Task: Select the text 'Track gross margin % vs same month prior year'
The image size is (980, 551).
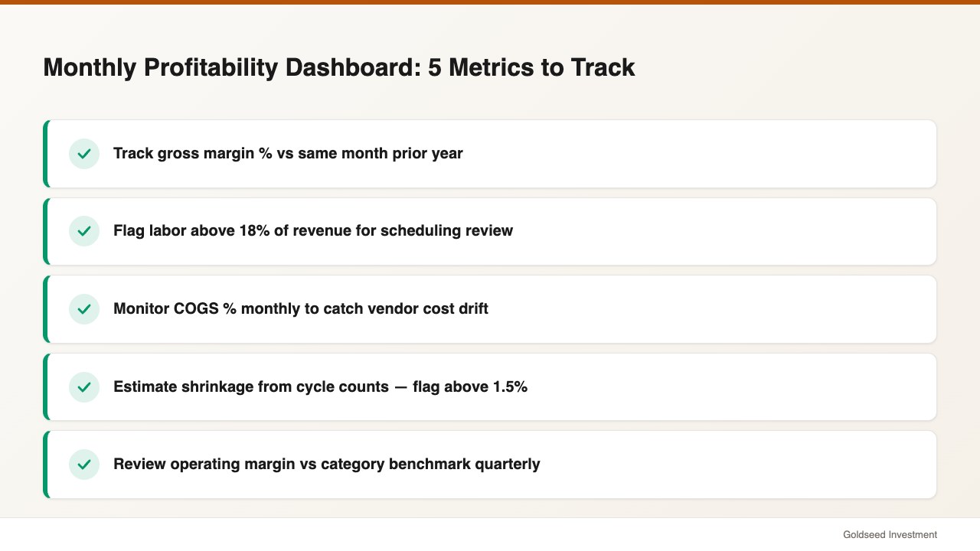Action: pos(288,153)
